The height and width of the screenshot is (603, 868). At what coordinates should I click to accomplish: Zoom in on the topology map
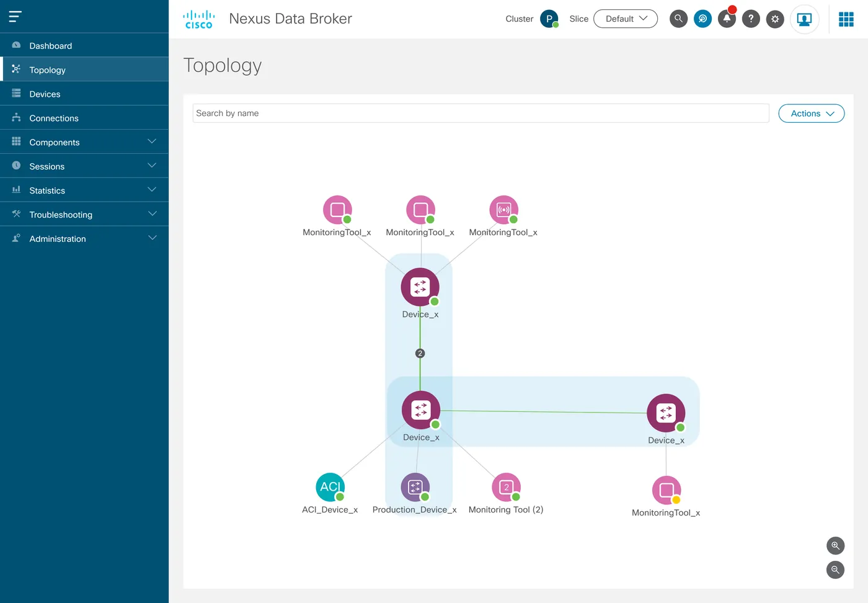tap(836, 546)
